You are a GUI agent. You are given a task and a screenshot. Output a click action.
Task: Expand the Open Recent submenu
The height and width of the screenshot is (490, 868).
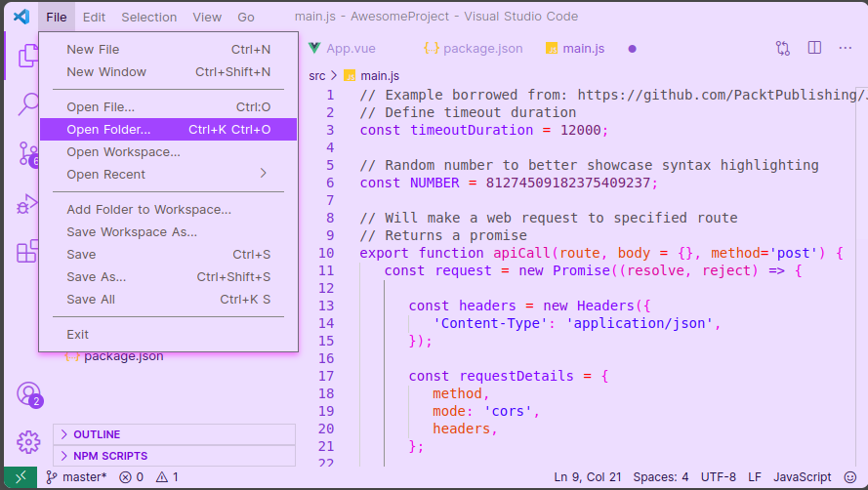point(168,175)
